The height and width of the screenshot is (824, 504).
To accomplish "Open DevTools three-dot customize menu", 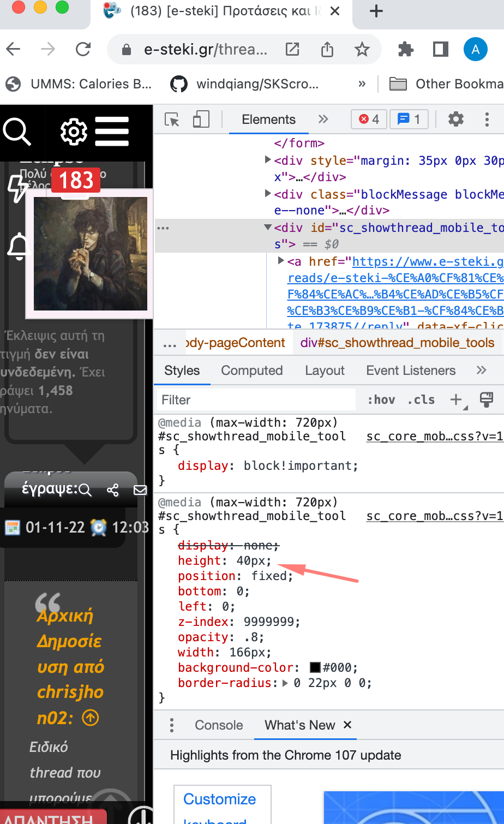I will point(487,119).
